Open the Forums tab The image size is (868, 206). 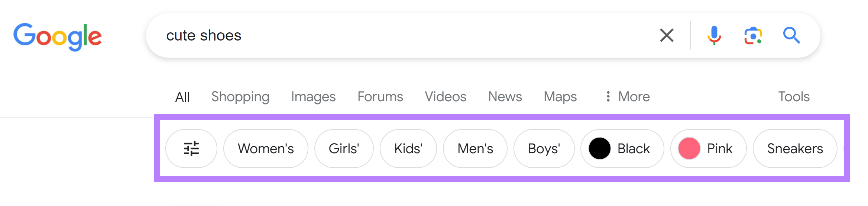pyautogui.click(x=380, y=97)
